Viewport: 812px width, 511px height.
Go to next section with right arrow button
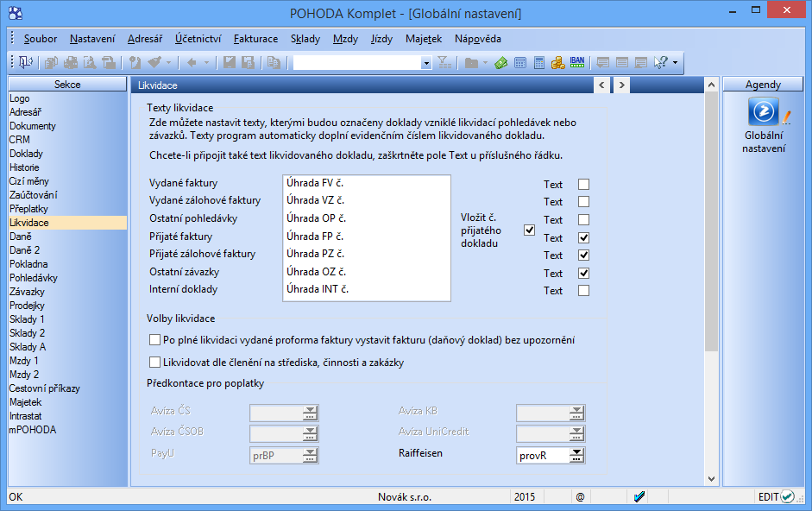click(x=621, y=85)
